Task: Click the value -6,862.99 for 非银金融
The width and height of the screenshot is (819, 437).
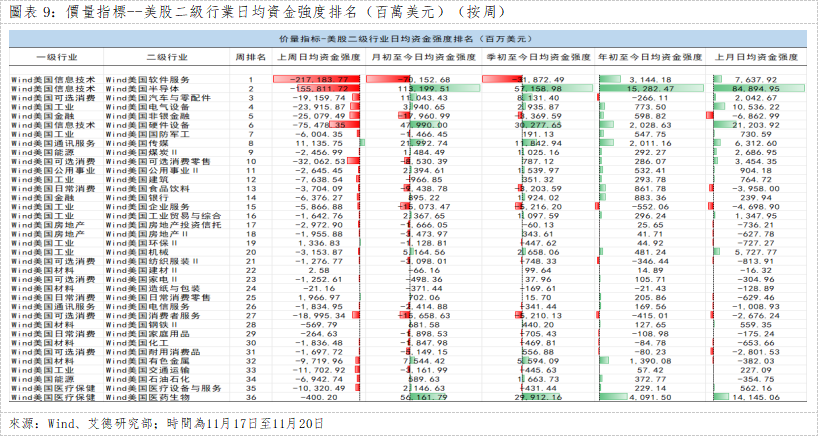Action: click(756, 116)
